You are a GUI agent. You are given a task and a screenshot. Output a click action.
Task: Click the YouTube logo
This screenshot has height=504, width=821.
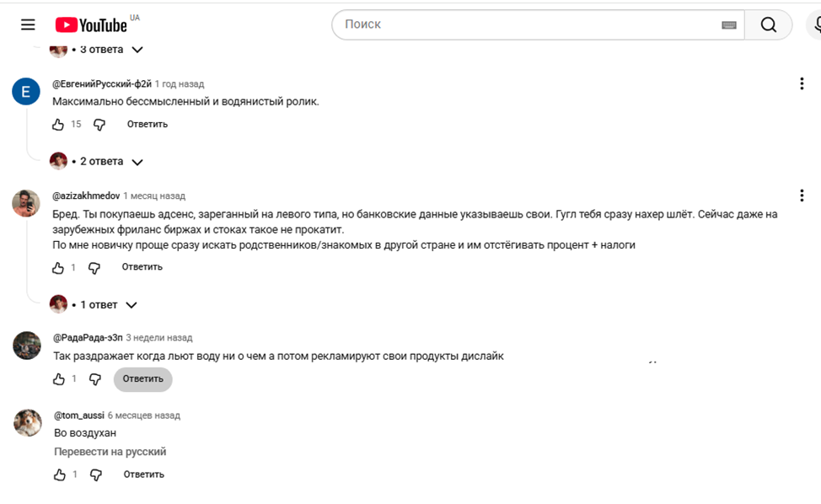coord(92,24)
